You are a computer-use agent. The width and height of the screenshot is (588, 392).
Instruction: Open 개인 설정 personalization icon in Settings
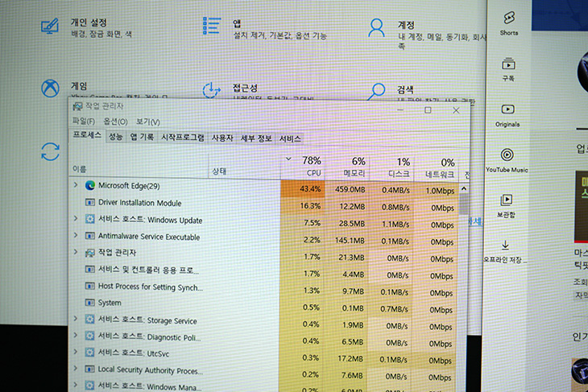pos(49,27)
